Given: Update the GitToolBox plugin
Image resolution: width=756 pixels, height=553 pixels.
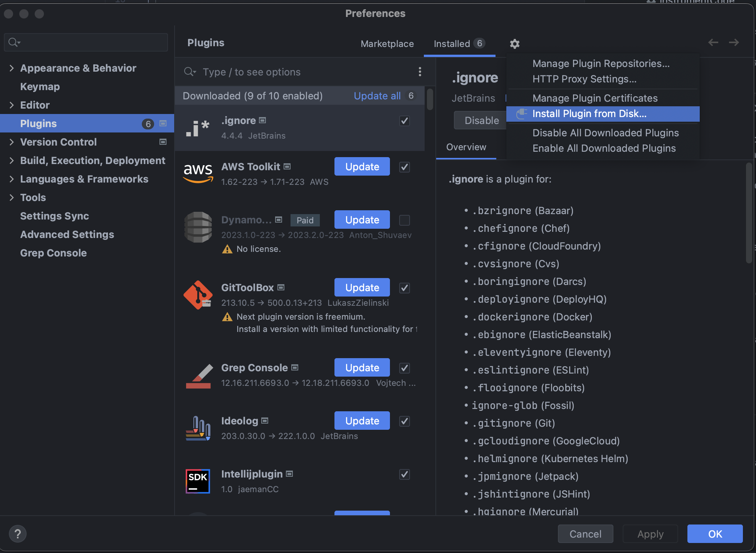Looking at the screenshot, I should [x=362, y=288].
